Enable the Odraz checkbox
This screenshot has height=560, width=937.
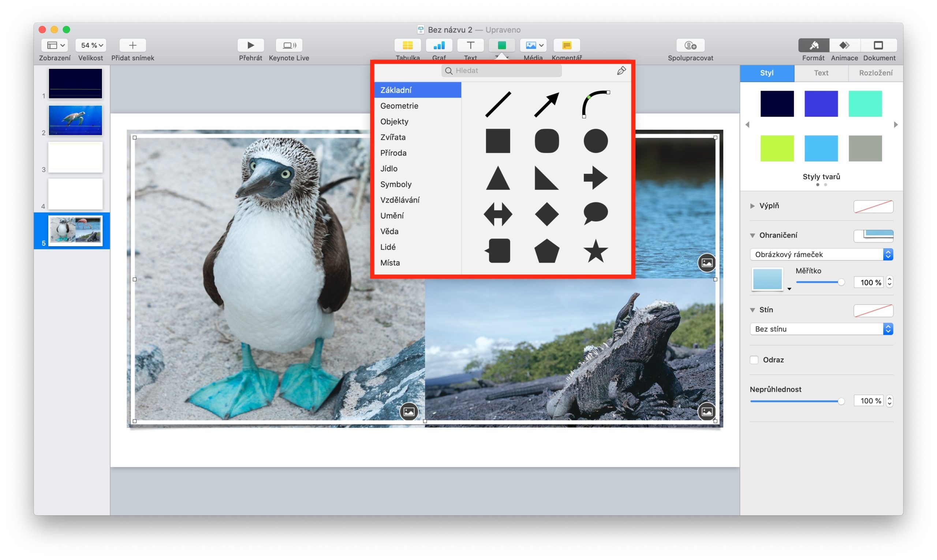pyautogui.click(x=754, y=360)
